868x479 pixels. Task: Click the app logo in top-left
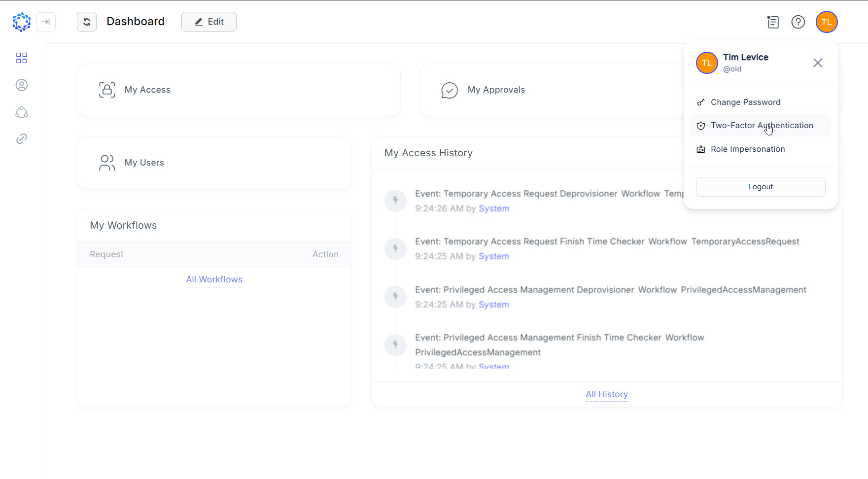(22, 22)
